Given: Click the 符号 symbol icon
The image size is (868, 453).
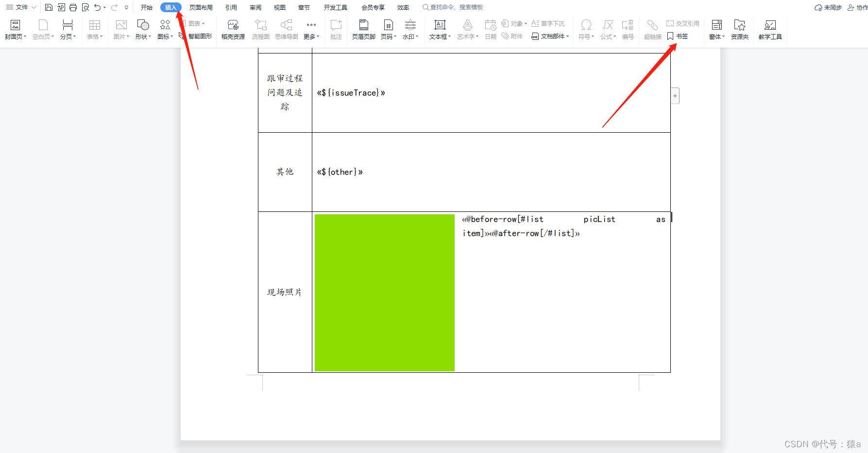Looking at the screenshot, I should tap(586, 25).
